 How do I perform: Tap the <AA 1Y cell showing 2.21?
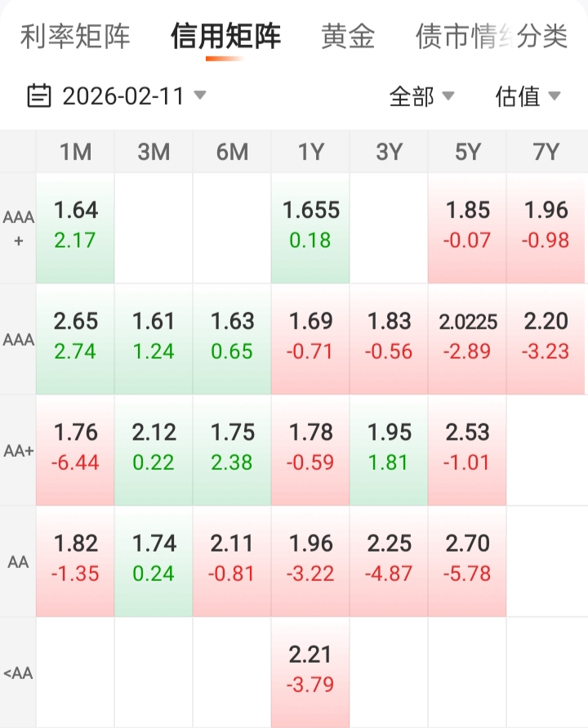310,670
